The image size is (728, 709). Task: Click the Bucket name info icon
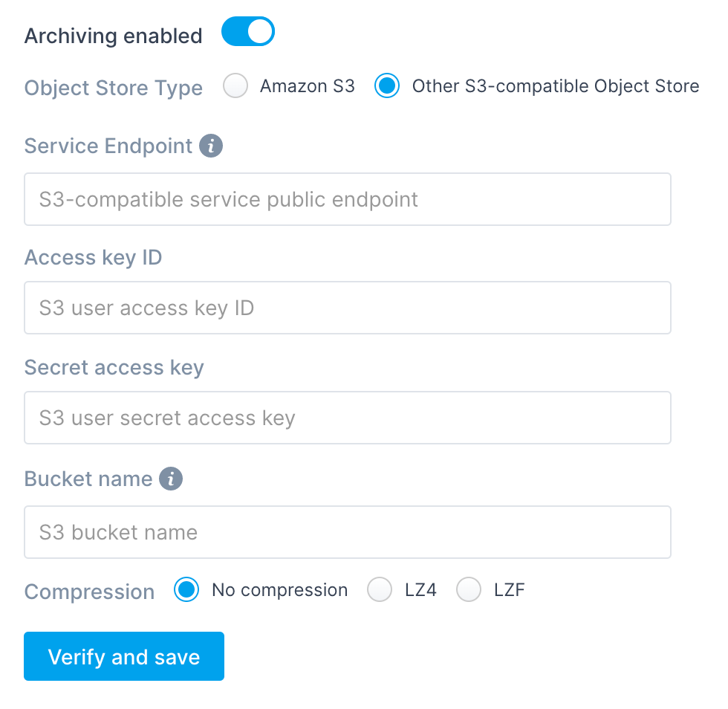(171, 479)
